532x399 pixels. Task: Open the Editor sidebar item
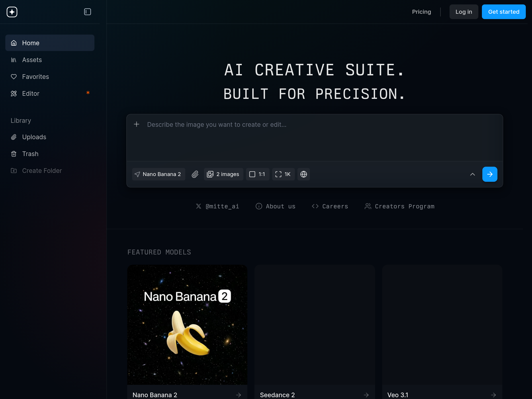31,93
